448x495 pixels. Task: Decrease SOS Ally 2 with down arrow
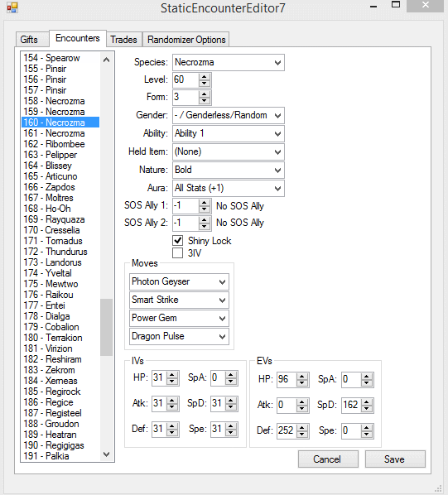point(205,226)
